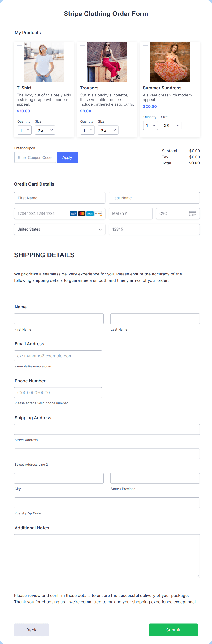The width and height of the screenshot is (212, 644).
Task: Click the Mastercard icon
Action: tap(82, 214)
